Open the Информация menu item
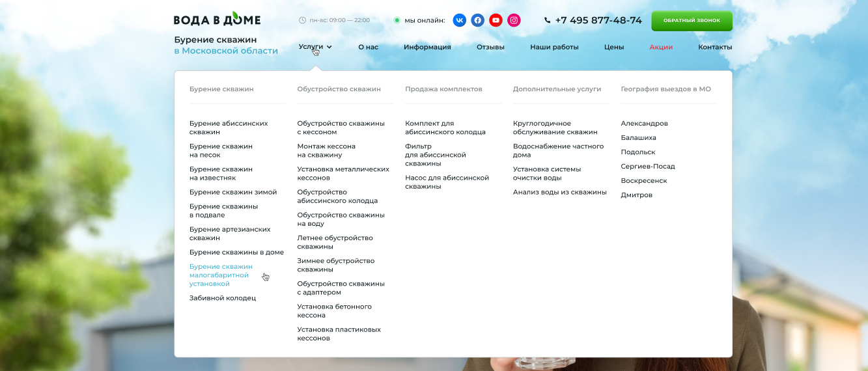Screen dimensions: 868x371 (x=427, y=47)
